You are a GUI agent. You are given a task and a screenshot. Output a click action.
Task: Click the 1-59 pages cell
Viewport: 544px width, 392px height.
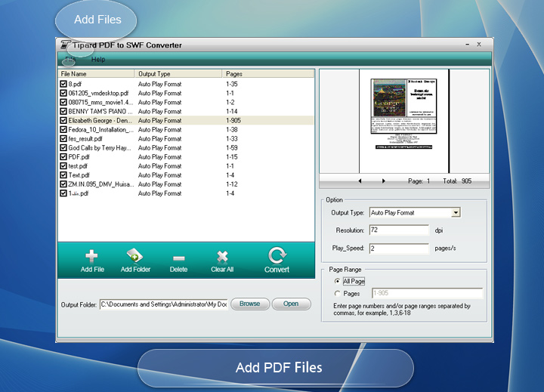pyautogui.click(x=231, y=148)
